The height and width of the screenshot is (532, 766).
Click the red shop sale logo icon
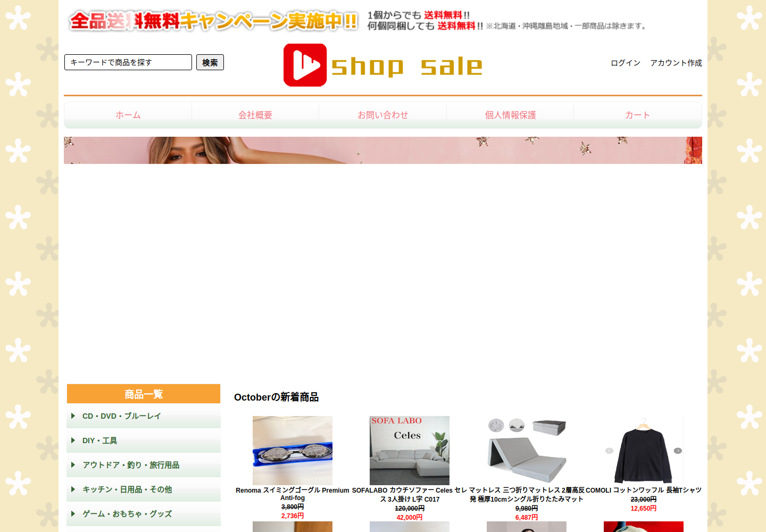pos(305,65)
